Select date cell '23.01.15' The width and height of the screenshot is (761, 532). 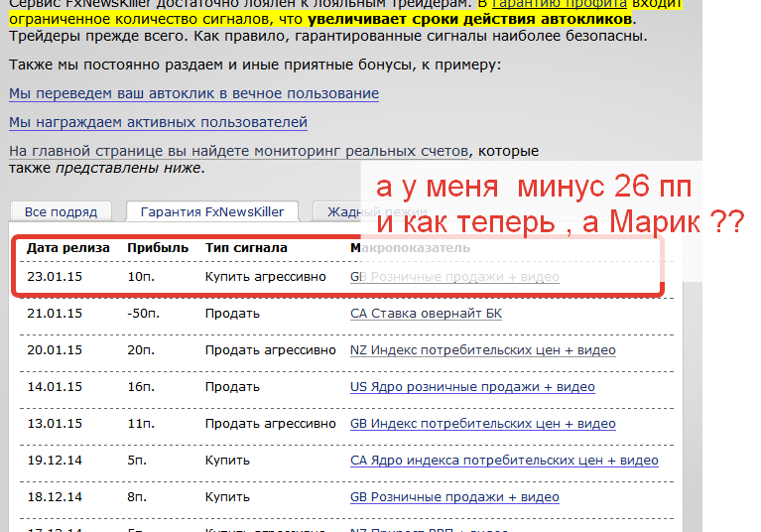(55, 277)
